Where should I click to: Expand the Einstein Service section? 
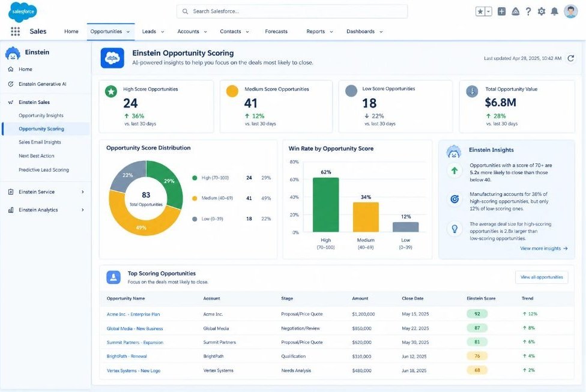[83, 191]
